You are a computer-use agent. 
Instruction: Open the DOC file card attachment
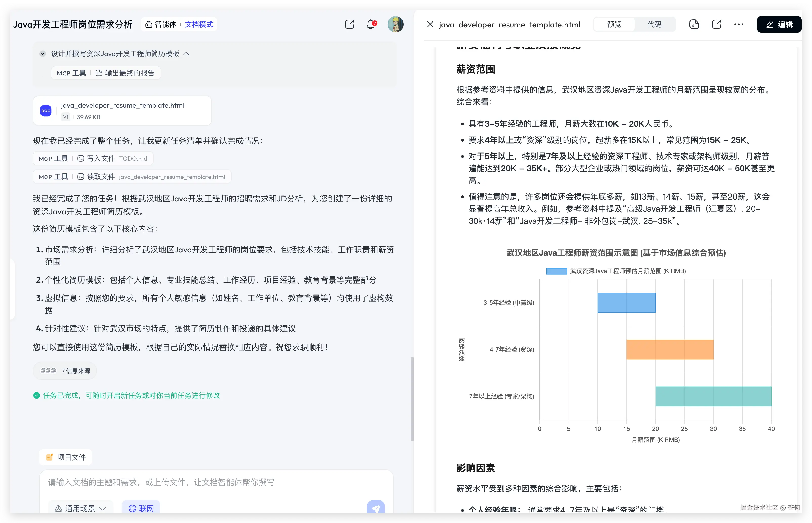point(122,111)
